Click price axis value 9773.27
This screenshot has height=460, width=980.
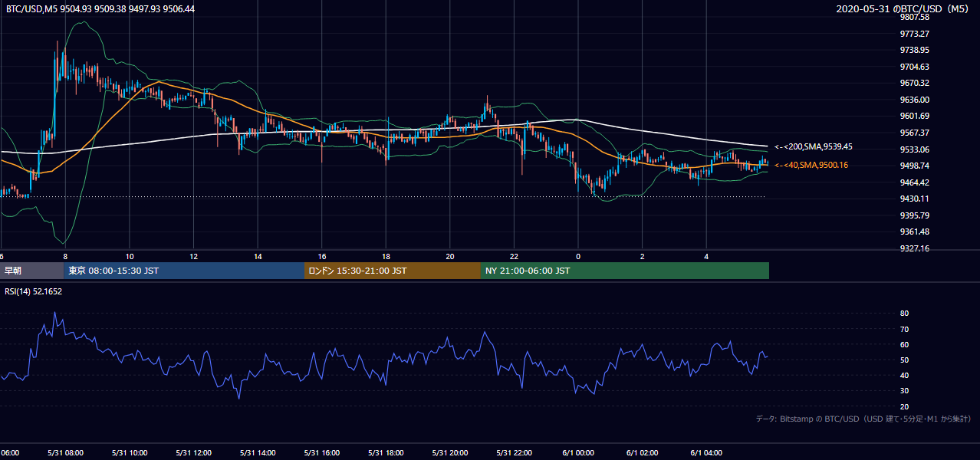pos(915,34)
